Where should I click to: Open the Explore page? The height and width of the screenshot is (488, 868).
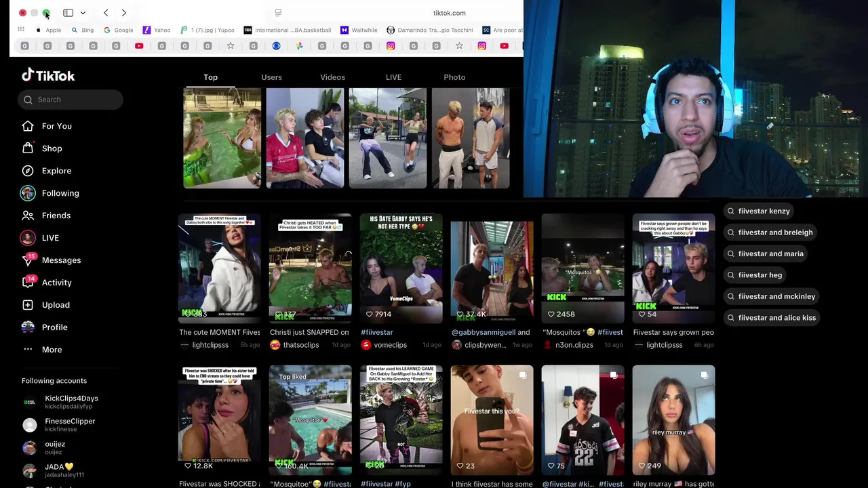pyautogui.click(x=56, y=171)
